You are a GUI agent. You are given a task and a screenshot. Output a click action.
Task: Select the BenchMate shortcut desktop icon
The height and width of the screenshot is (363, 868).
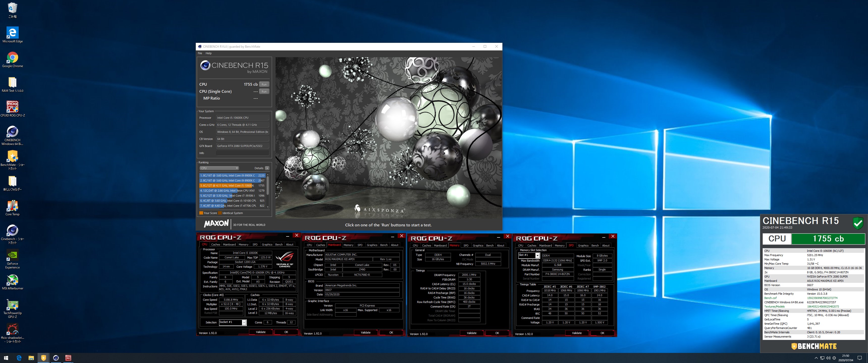click(x=12, y=160)
